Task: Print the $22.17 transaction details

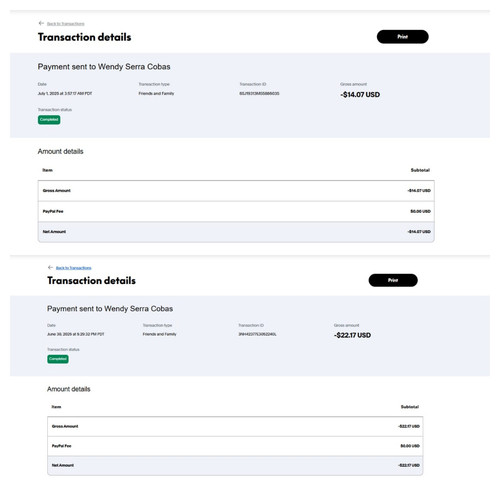Action: [x=393, y=280]
